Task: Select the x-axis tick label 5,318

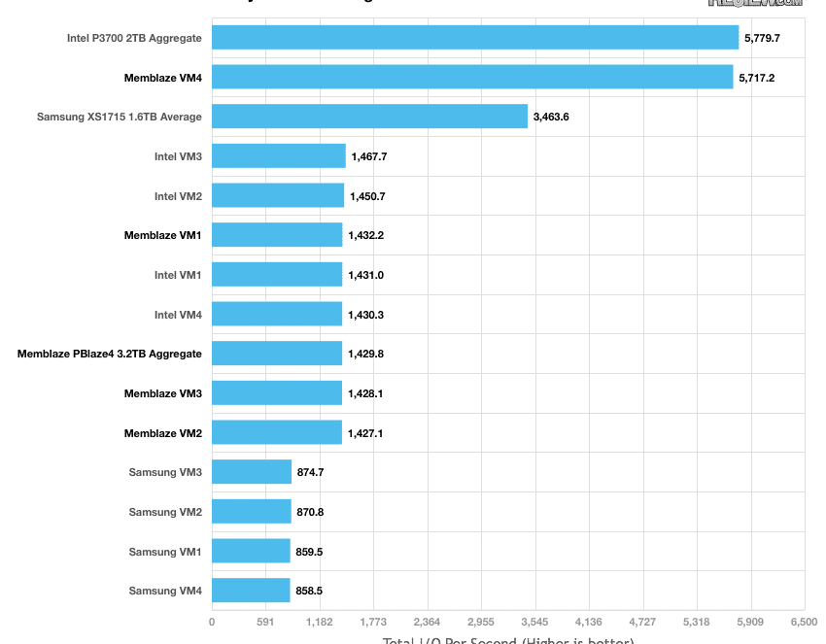Action: pos(697,622)
